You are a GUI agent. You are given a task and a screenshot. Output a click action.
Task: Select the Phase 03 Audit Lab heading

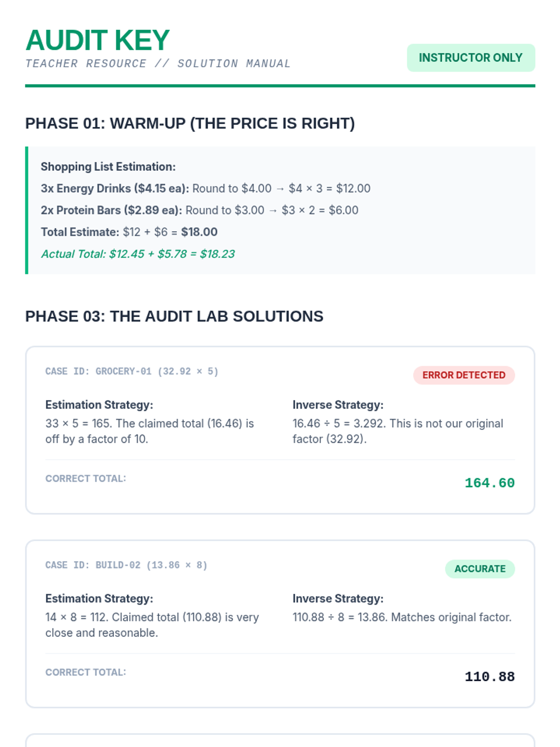coord(174,317)
